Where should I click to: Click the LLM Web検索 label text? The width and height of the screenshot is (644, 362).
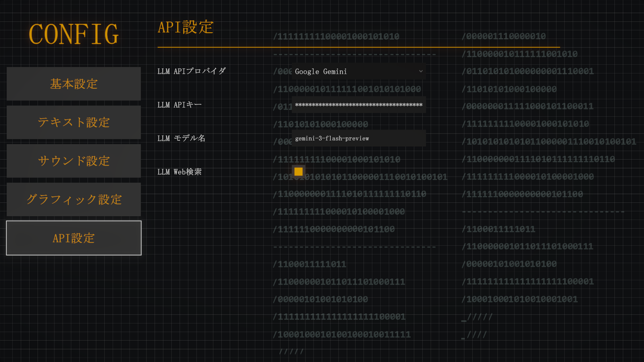point(179,172)
